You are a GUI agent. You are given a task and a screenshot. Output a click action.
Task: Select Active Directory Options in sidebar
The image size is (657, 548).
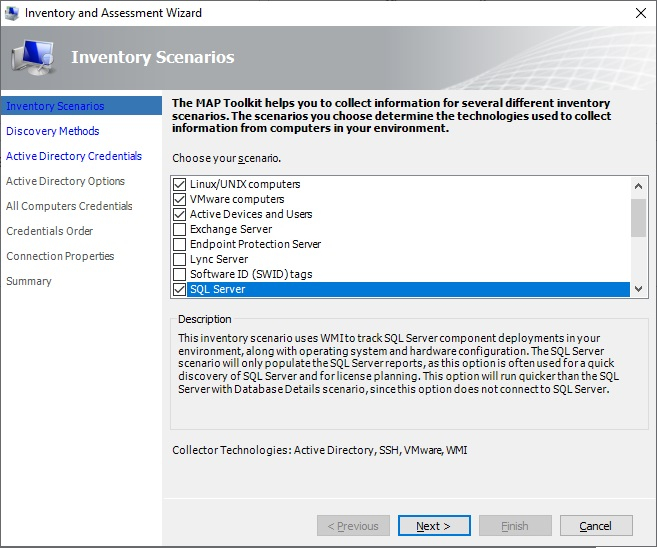[65, 181]
